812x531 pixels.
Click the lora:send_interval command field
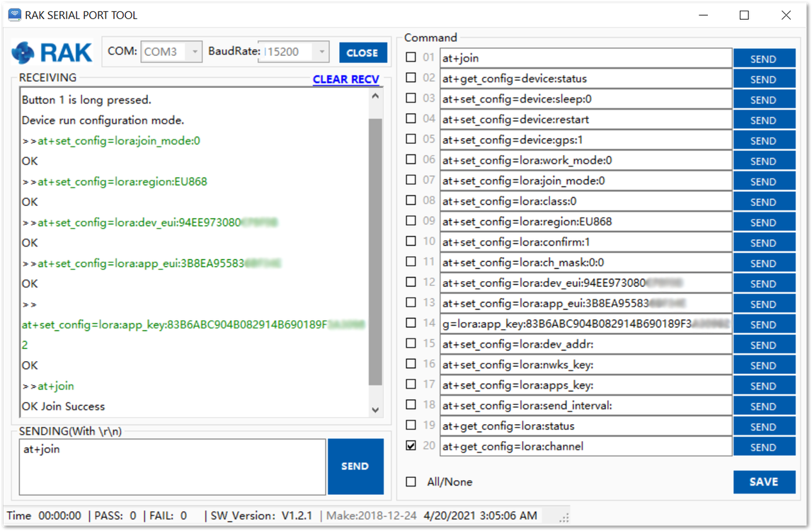585,406
